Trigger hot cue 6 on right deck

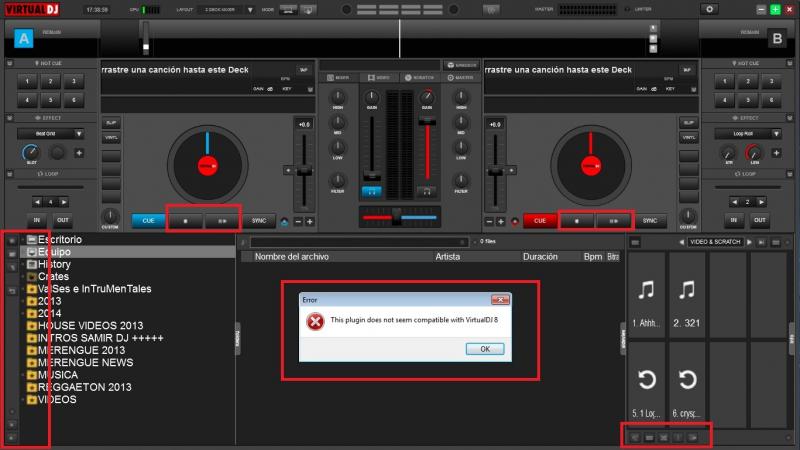(x=771, y=100)
